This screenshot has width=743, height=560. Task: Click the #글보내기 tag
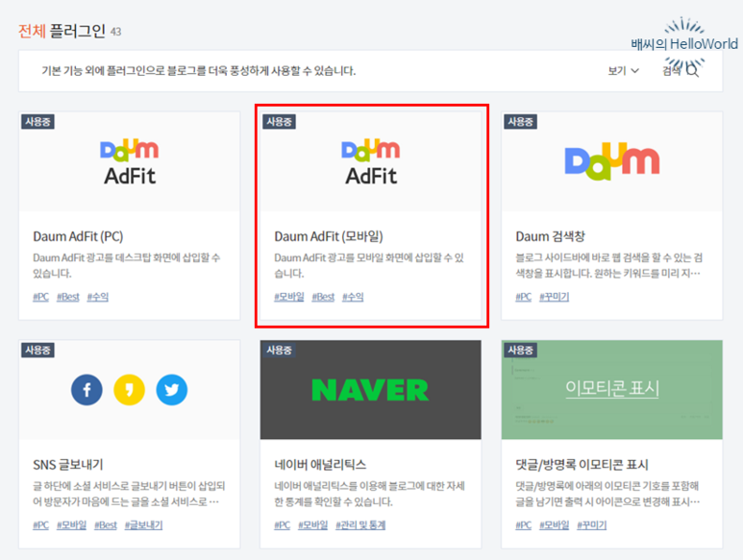tap(143, 525)
